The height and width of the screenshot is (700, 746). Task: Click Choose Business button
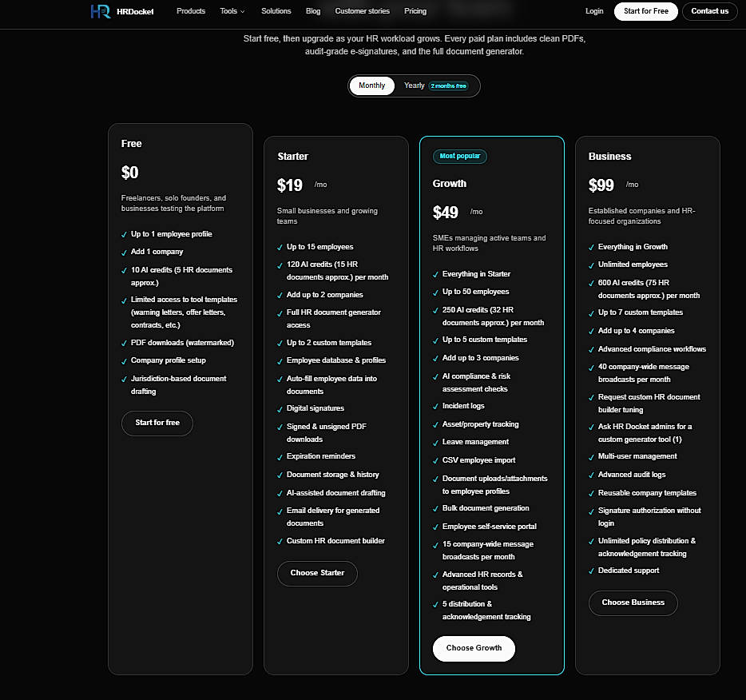(x=633, y=603)
